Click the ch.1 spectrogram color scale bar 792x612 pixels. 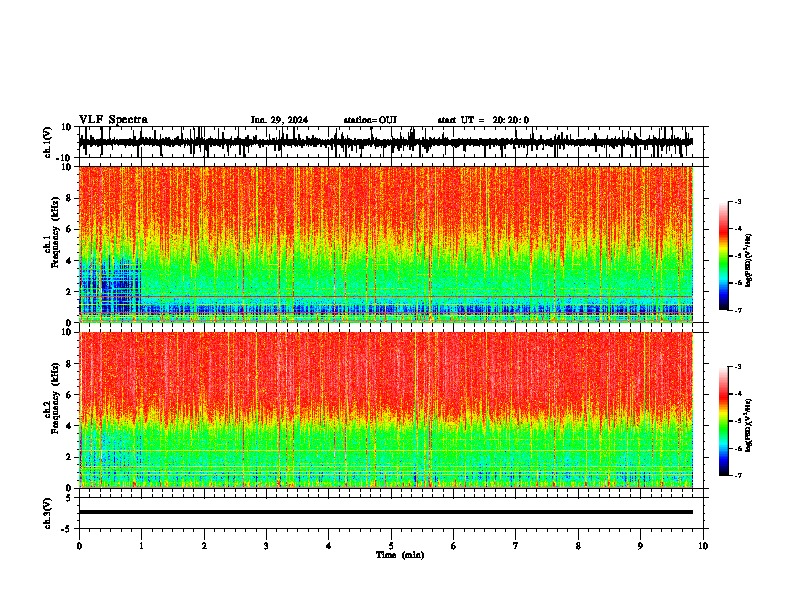(x=724, y=256)
